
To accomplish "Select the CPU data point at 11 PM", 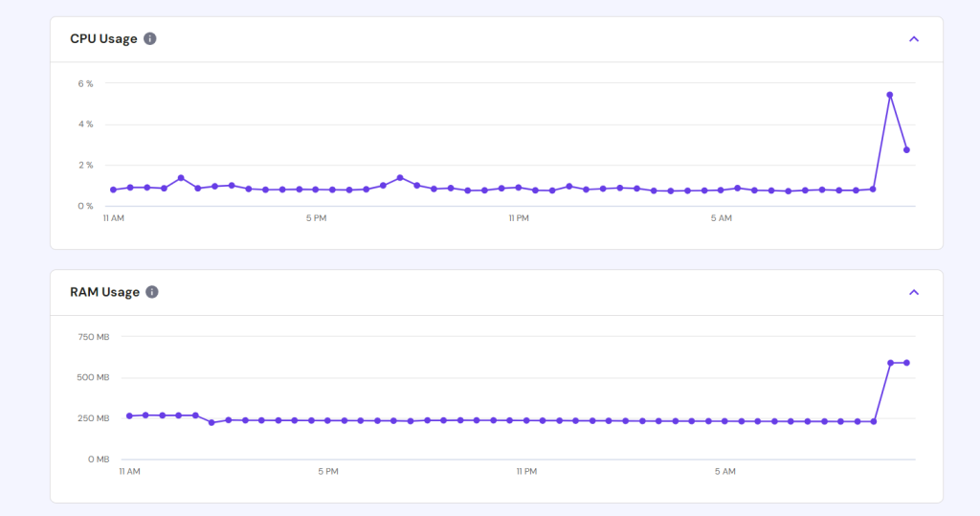I will pyautogui.click(x=518, y=188).
